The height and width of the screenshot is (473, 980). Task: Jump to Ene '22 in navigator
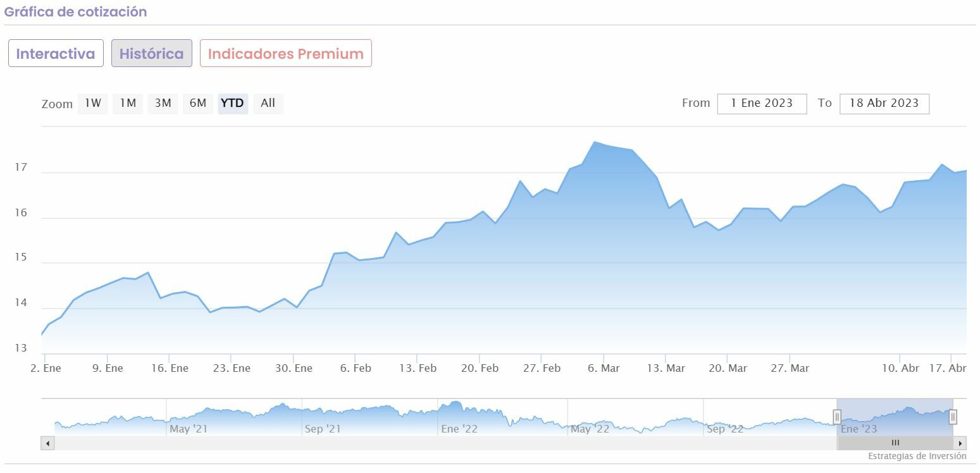tap(459, 421)
